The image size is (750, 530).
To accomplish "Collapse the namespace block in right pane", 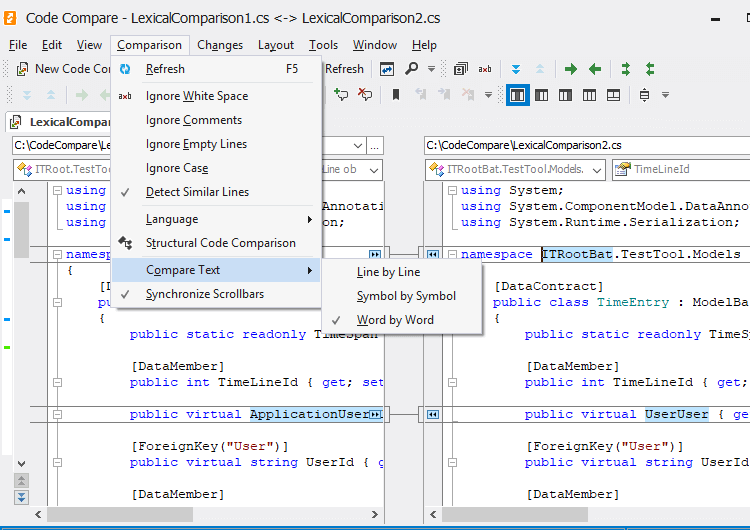I will (451, 255).
